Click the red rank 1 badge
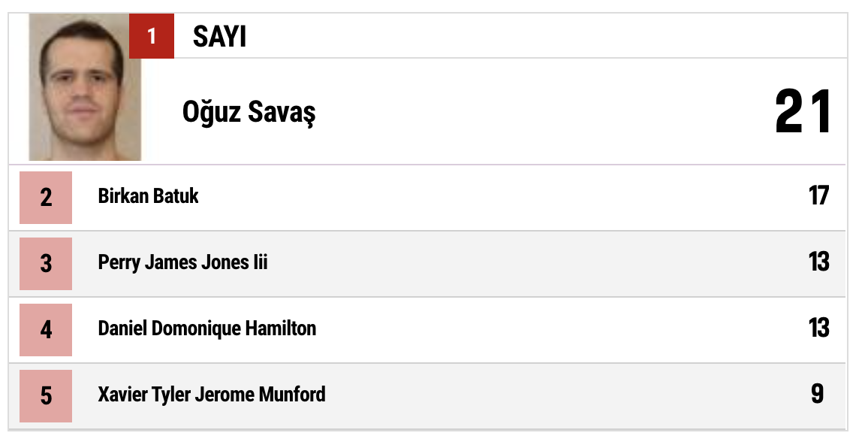The width and height of the screenshot is (868, 448). [152, 36]
